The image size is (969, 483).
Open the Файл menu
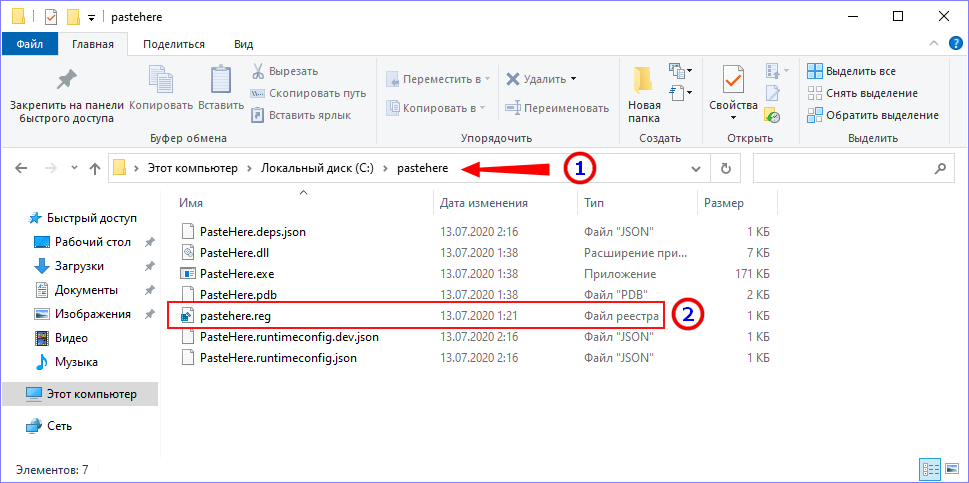pyautogui.click(x=30, y=44)
